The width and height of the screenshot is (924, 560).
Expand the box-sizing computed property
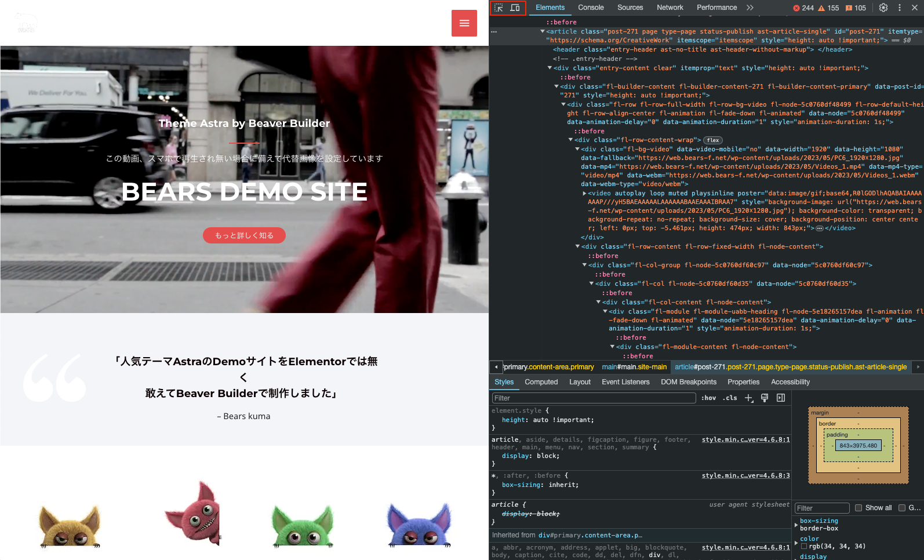[796, 524]
